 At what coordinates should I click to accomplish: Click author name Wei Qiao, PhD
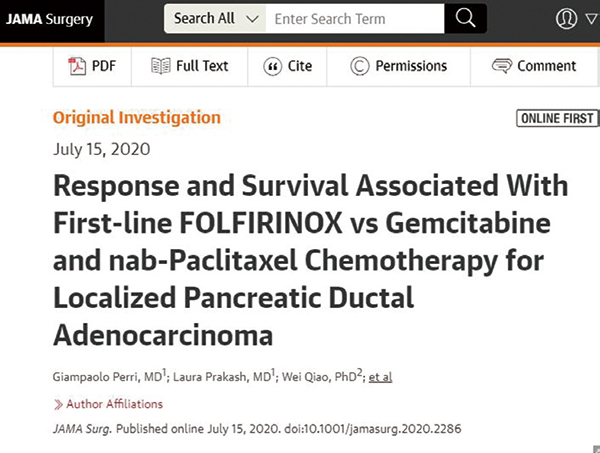point(319,377)
